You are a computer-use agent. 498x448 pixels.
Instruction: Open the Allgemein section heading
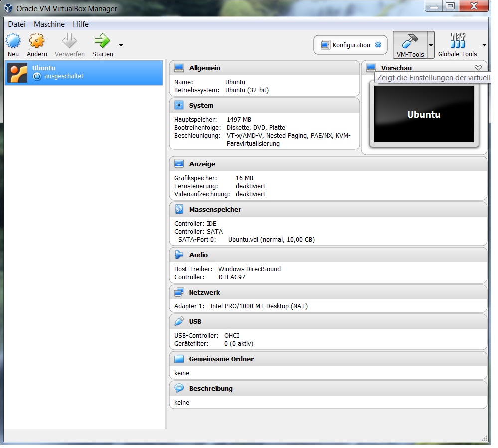click(204, 68)
